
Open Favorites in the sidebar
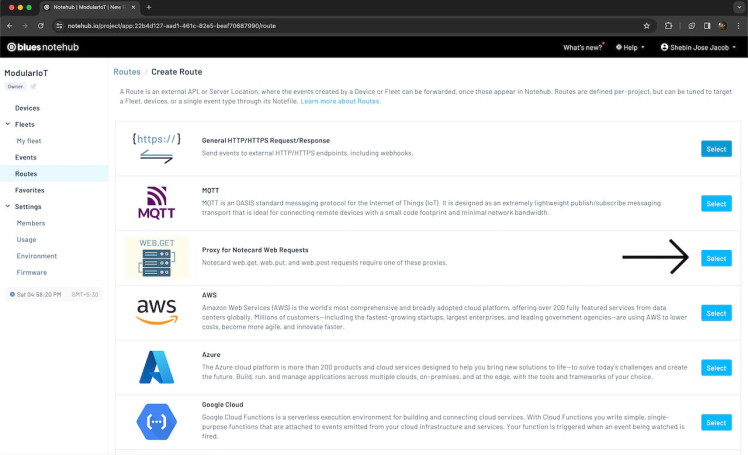click(x=29, y=190)
